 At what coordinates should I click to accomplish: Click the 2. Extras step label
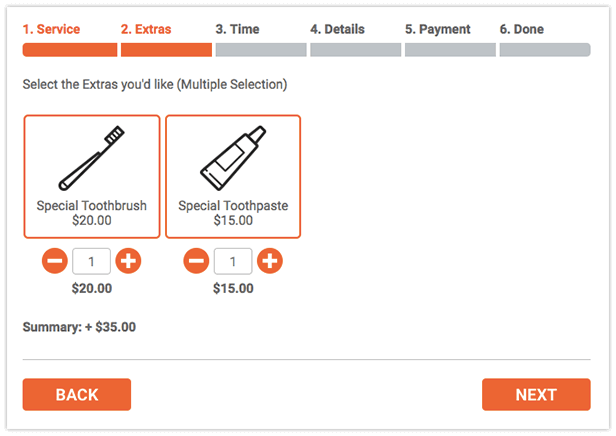(x=147, y=29)
